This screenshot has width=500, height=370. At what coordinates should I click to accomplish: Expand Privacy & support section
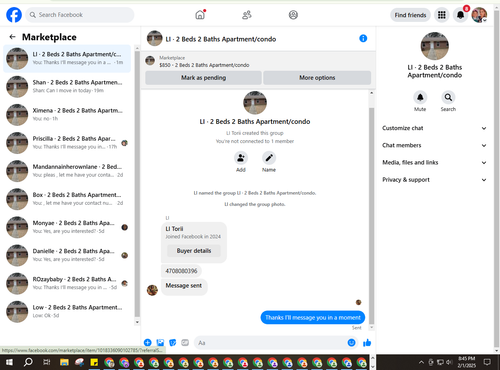pos(434,180)
